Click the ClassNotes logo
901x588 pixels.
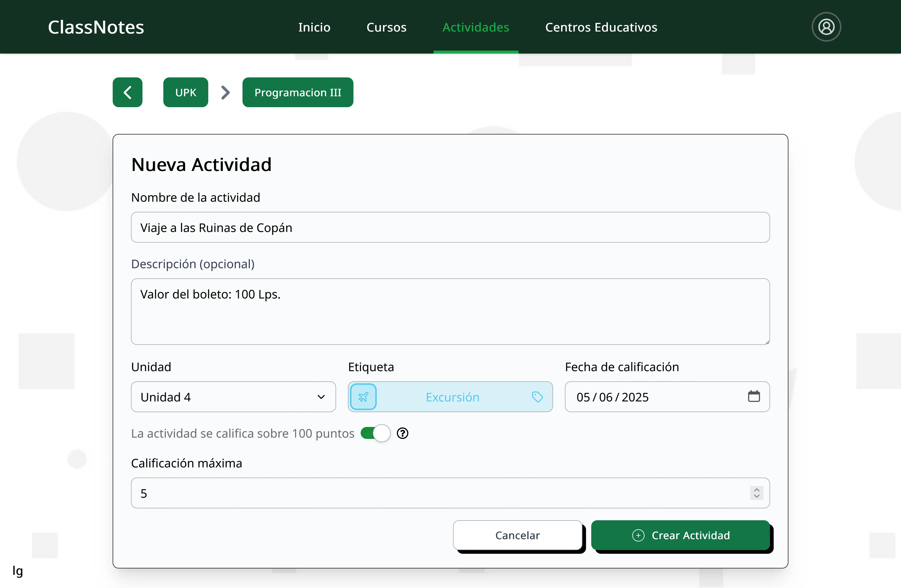click(x=96, y=27)
